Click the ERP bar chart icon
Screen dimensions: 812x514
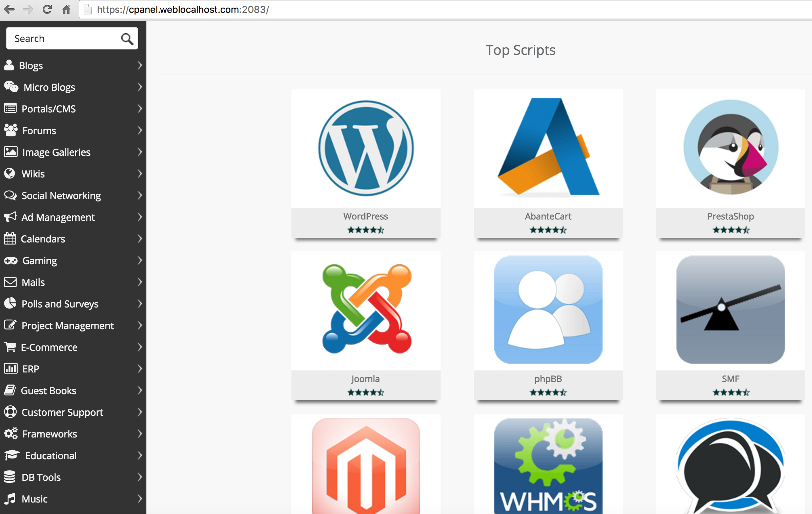point(11,368)
